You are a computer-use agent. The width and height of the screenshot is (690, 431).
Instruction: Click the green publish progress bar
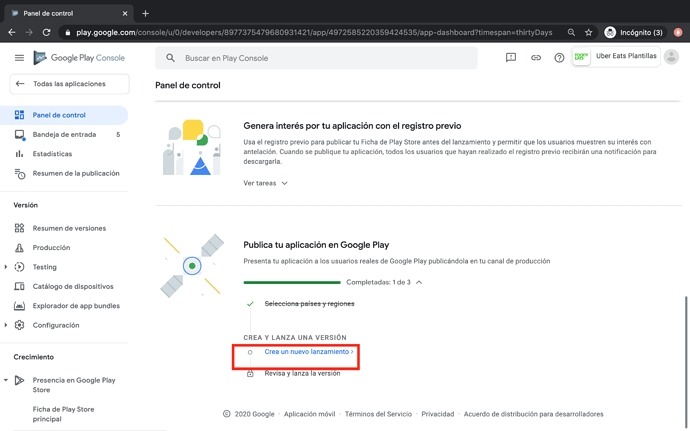tap(292, 283)
